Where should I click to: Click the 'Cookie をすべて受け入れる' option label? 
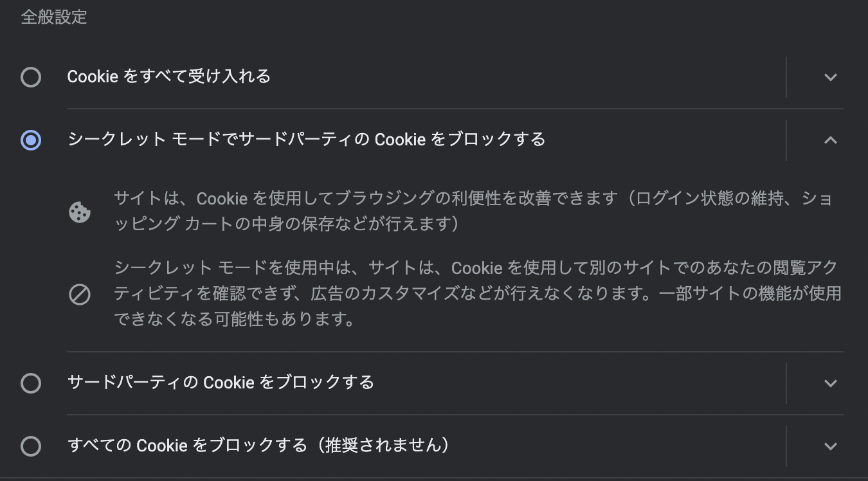(168, 76)
